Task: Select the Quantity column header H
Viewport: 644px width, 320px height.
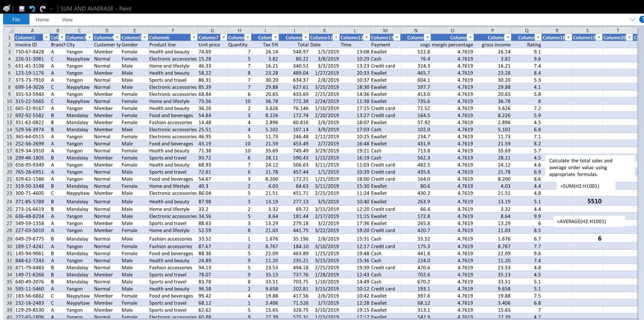Action: pos(239,31)
